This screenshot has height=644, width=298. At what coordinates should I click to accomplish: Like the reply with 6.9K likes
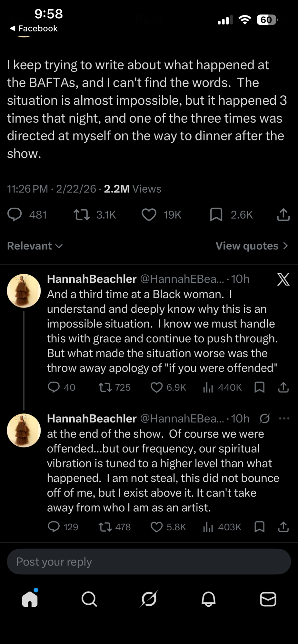coord(157,387)
